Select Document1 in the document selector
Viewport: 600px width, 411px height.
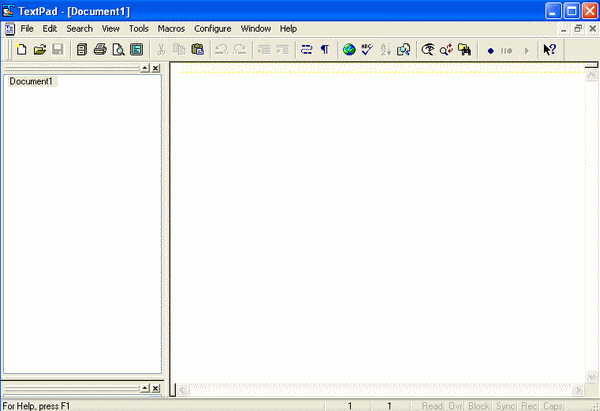point(31,82)
